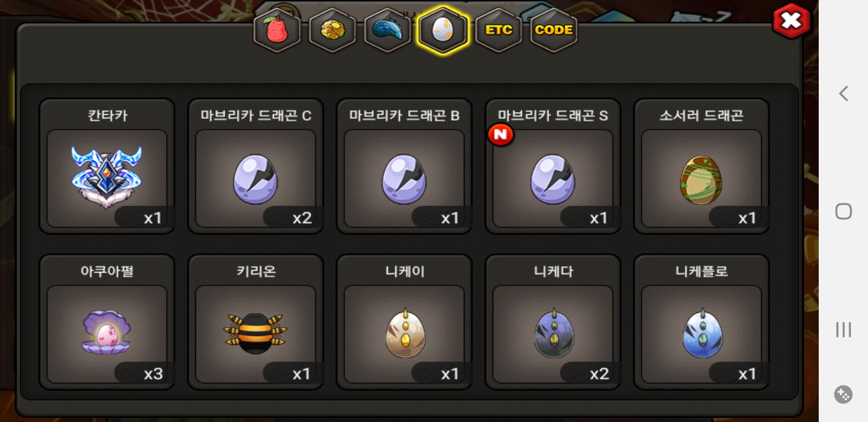Tap the Android back arrow
868x422 pixels.
843,93
